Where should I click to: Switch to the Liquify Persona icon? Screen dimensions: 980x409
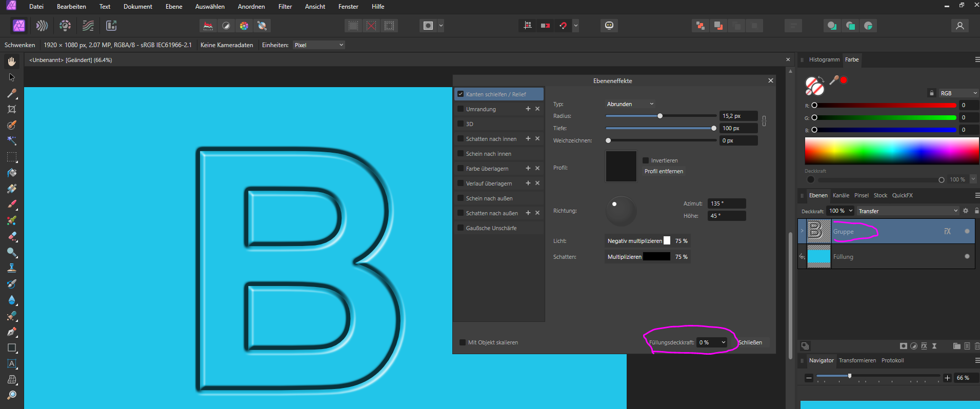tap(42, 26)
